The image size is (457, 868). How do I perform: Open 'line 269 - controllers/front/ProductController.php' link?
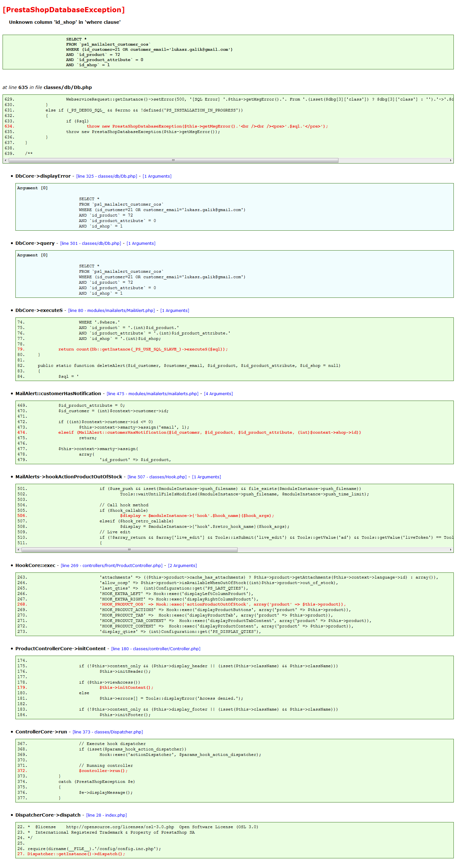pyautogui.click(x=111, y=565)
